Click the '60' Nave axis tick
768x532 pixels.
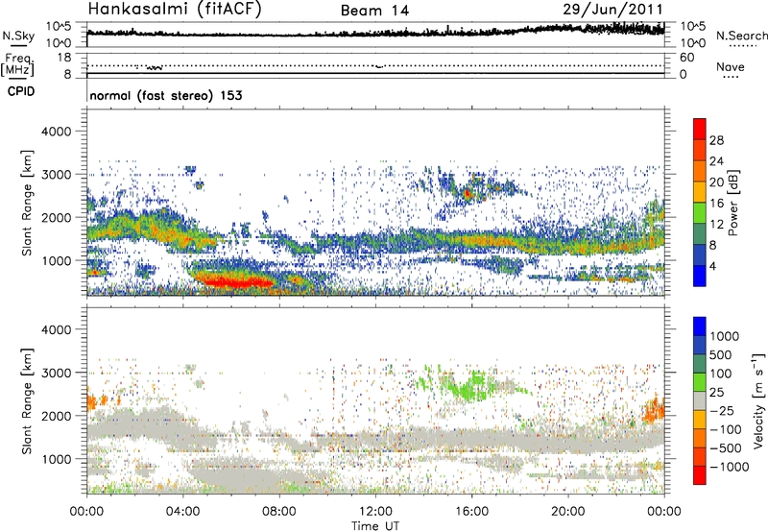coord(685,58)
